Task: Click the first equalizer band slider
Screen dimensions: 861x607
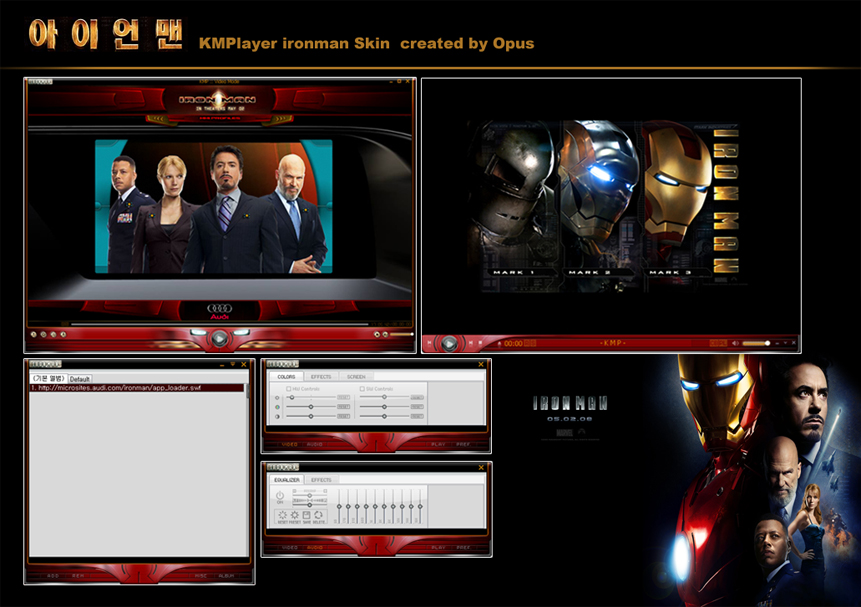Action: pos(339,506)
